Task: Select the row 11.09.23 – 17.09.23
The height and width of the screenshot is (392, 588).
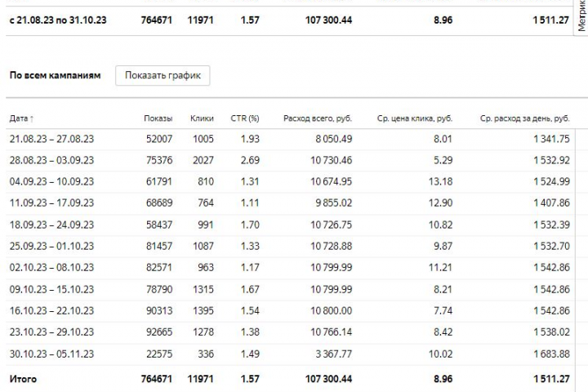Action: [x=290, y=203]
